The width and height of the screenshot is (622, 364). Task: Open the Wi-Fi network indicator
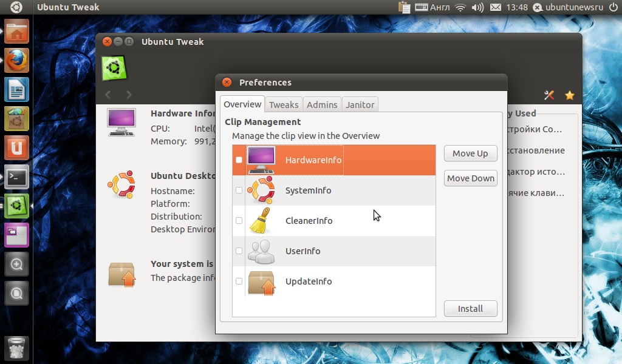[460, 7]
